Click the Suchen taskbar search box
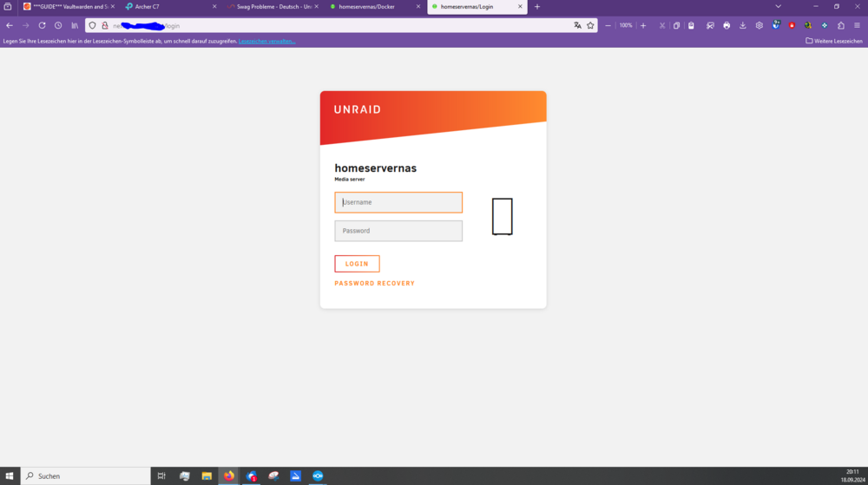 point(86,475)
